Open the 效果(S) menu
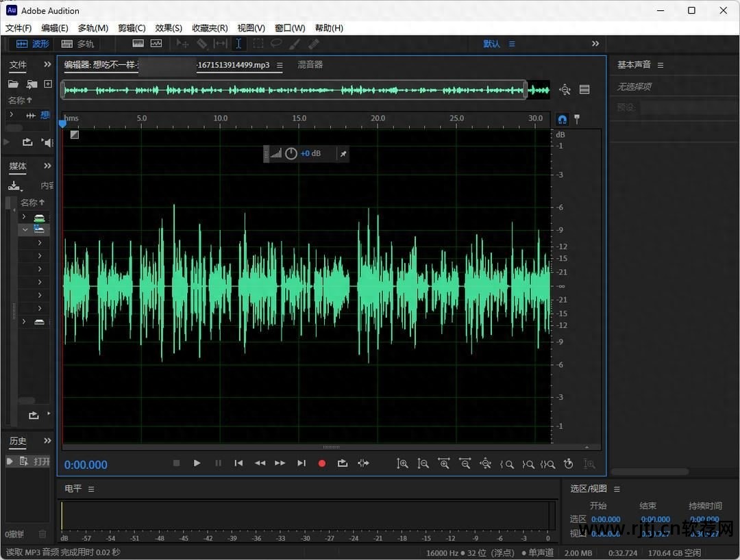This screenshot has height=560, width=740. [x=169, y=28]
